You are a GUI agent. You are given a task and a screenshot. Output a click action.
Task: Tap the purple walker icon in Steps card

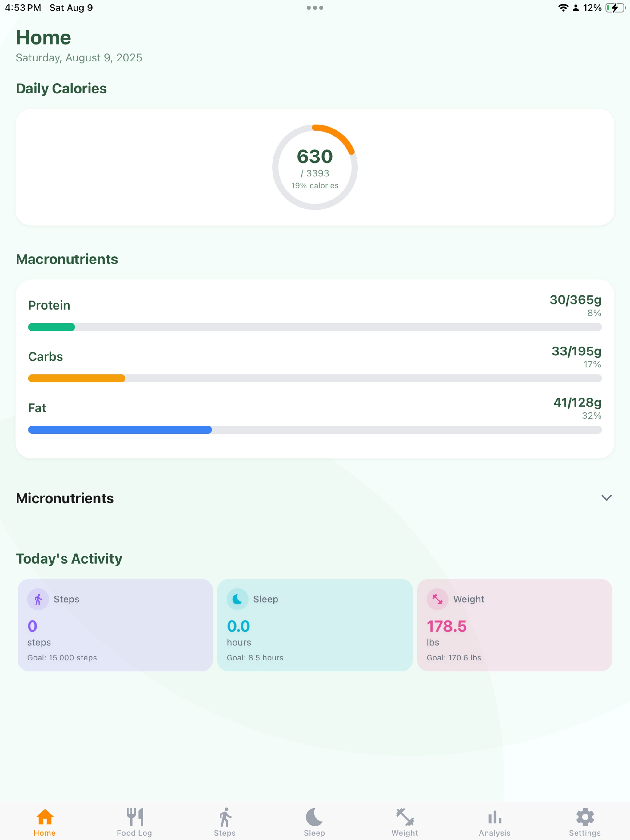[x=38, y=599]
